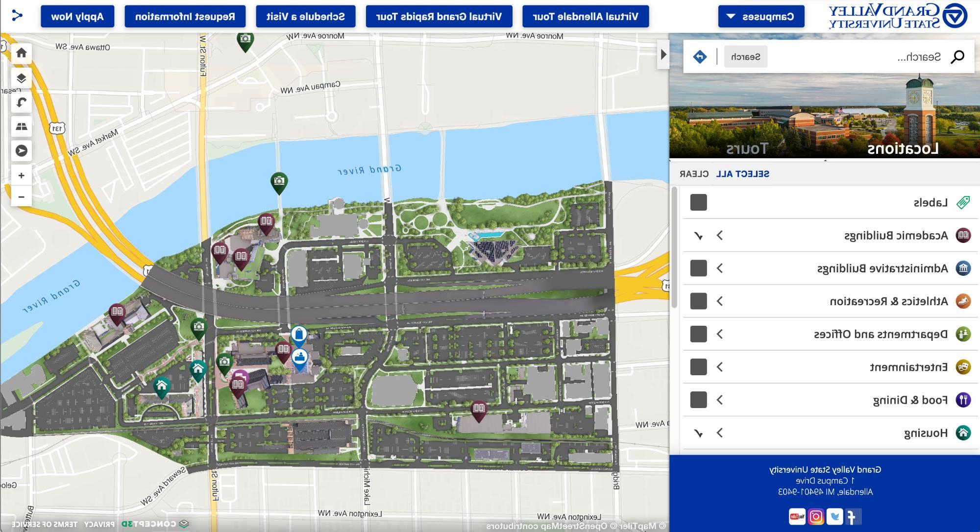Open the Terms of Service link
This screenshot has width=980, height=532.
point(45,524)
